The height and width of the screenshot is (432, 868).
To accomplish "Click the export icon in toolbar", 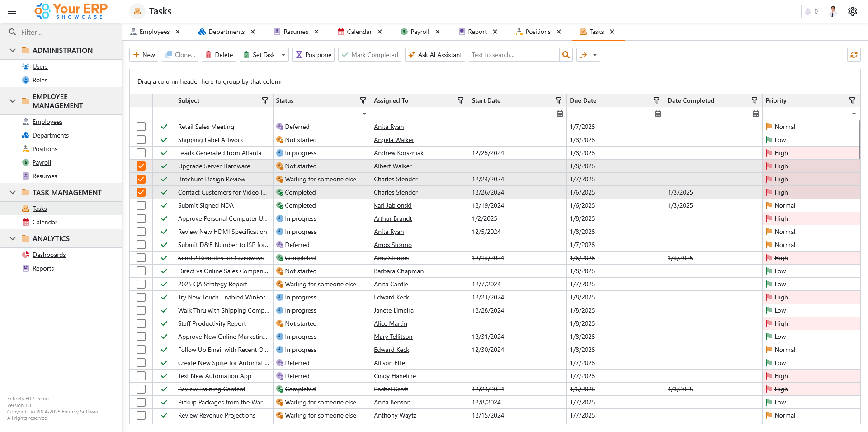I will point(583,55).
